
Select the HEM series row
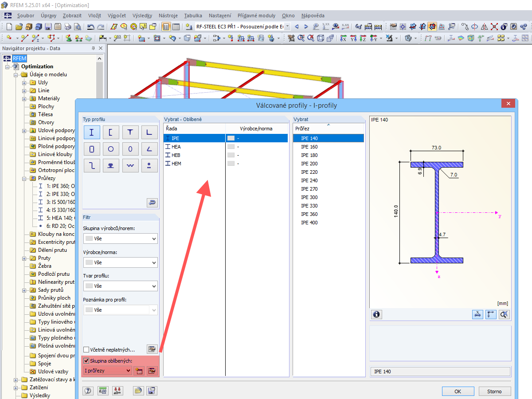click(x=226, y=164)
